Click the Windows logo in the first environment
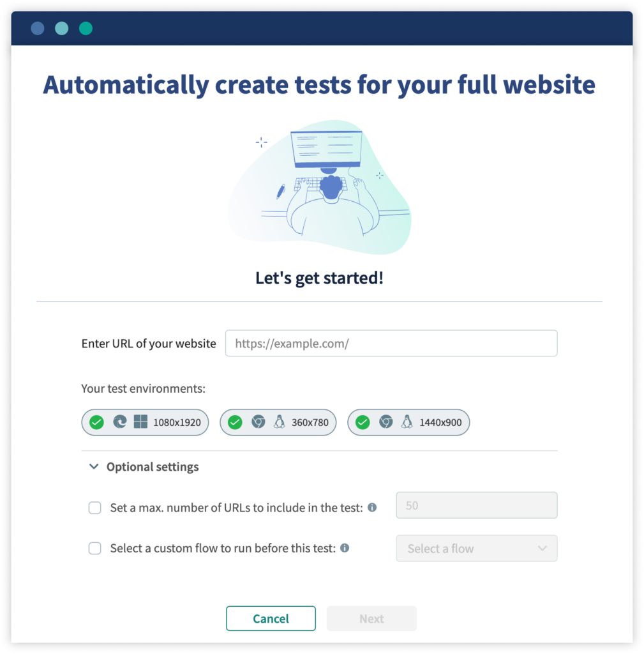This screenshot has width=644, height=654. [x=140, y=422]
